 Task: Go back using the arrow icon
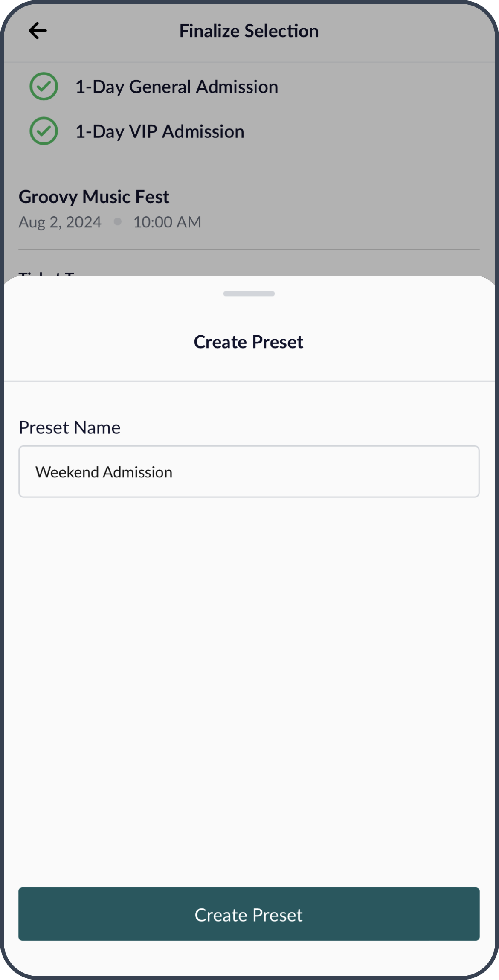pyautogui.click(x=38, y=31)
